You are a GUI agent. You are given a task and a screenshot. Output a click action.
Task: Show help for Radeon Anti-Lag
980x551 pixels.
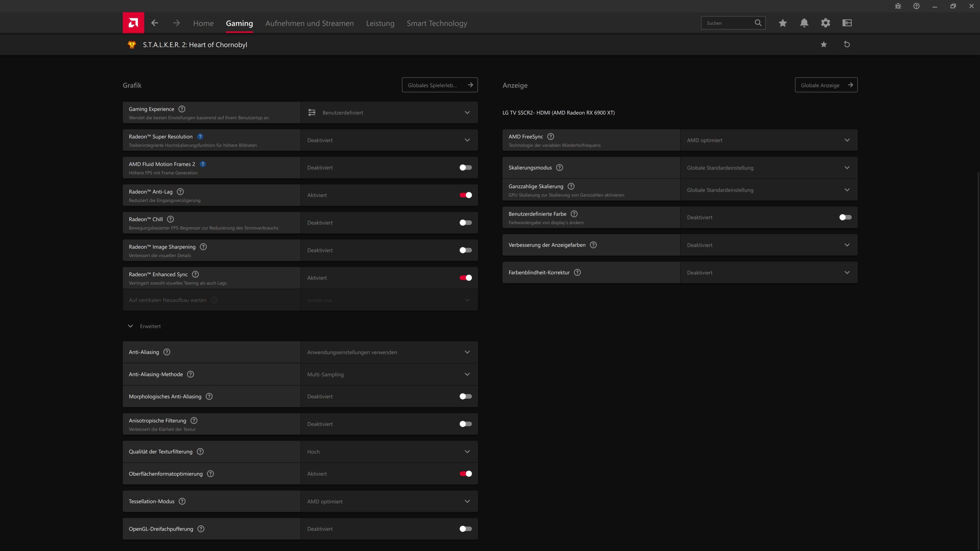(180, 192)
